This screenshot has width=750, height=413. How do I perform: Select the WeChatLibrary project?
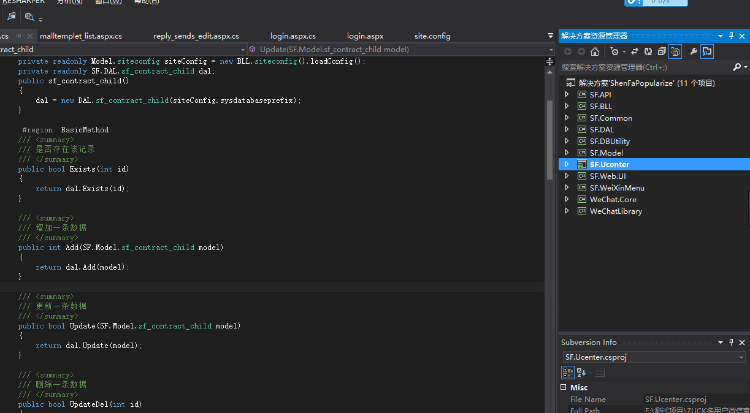[x=615, y=211]
